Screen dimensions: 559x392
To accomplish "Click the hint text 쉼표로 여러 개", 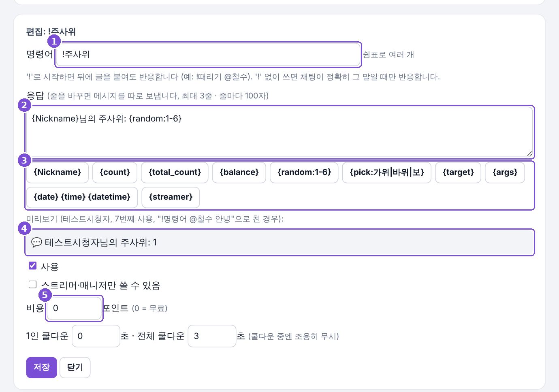I will [388, 55].
